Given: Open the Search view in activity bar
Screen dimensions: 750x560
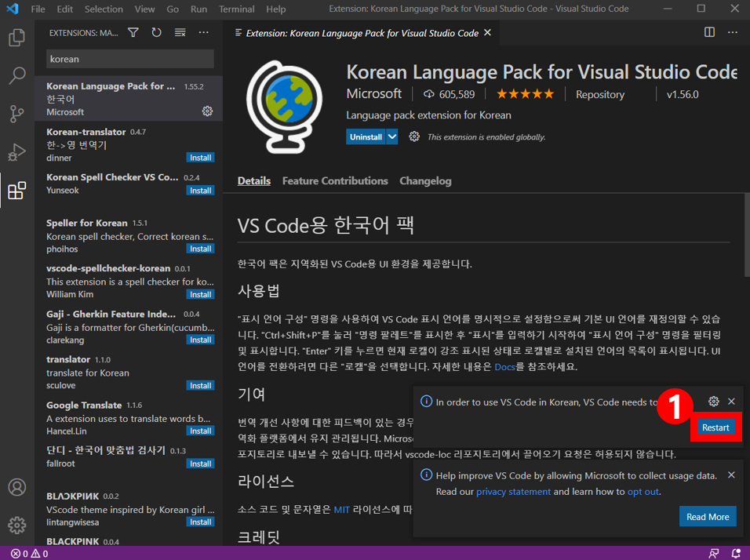Looking at the screenshot, I should pos(16,75).
